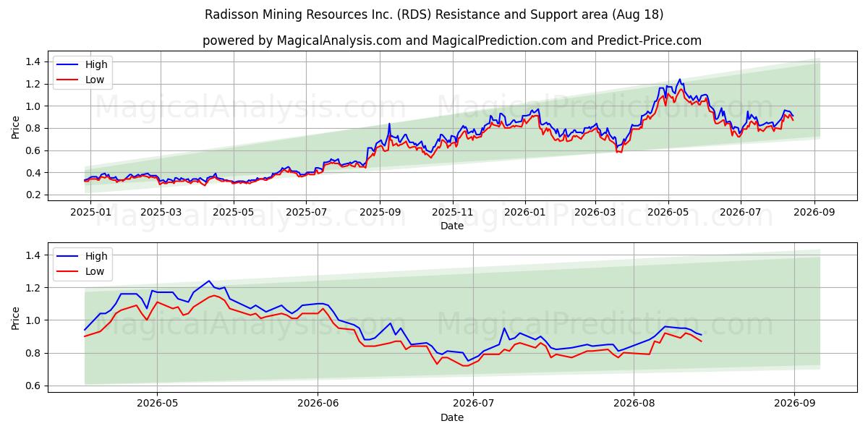Click 'Low' legend label in top chart
Viewport: 868px width, 434px height.
point(95,80)
